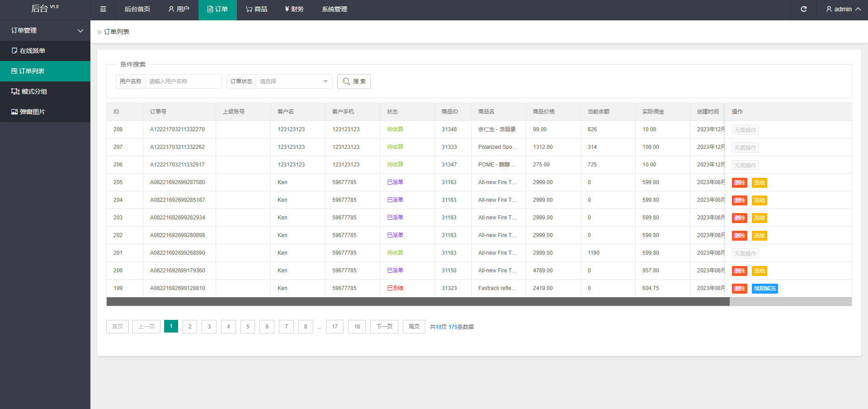Click the horizontal table scrollbar
Viewport: 868px width, 409px height.
pyautogui.click(x=418, y=302)
